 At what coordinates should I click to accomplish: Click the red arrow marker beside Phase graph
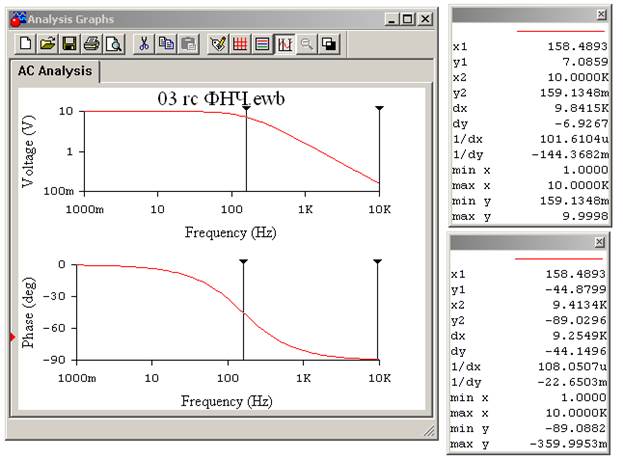click(12, 337)
